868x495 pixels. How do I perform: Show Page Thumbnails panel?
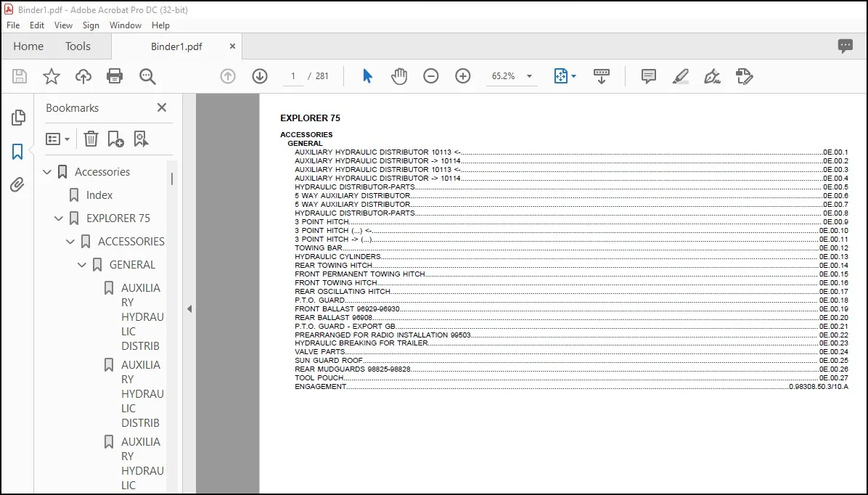pos(18,118)
